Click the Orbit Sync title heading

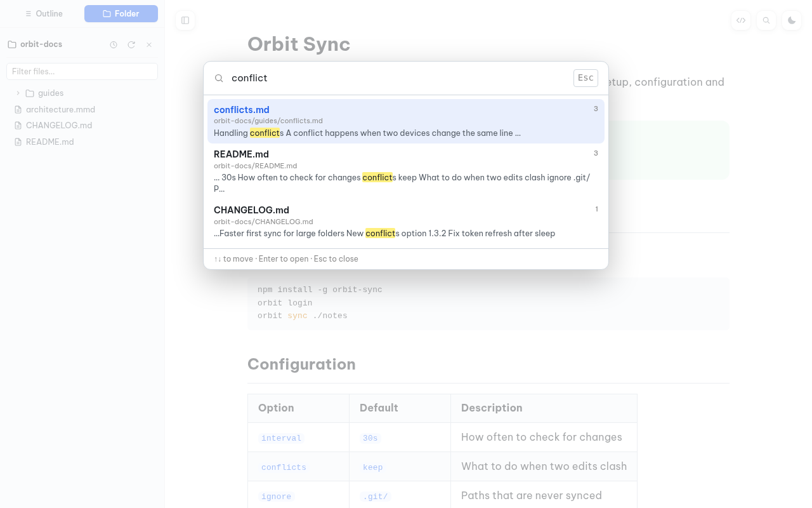[x=299, y=44]
